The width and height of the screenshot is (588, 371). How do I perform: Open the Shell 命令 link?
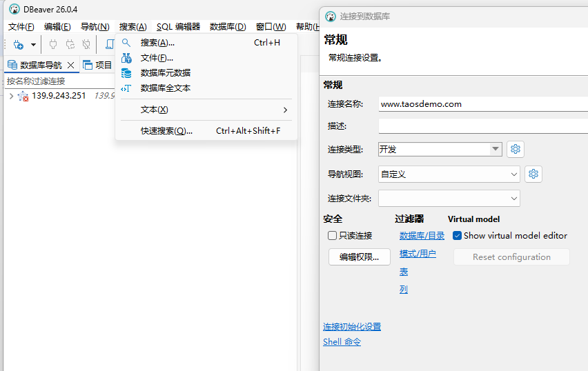click(342, 342)
